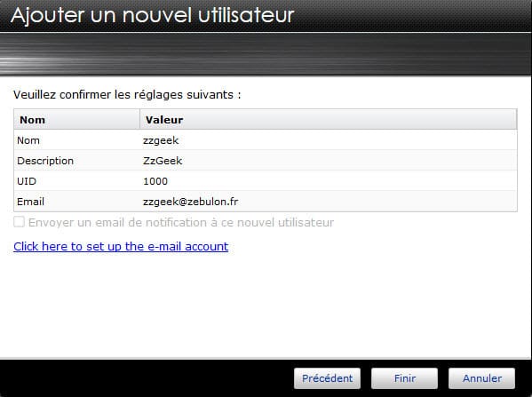Cancel the wizard with Annuler
This screenshot has width=532, height=397.
click(x=481, y=378)
